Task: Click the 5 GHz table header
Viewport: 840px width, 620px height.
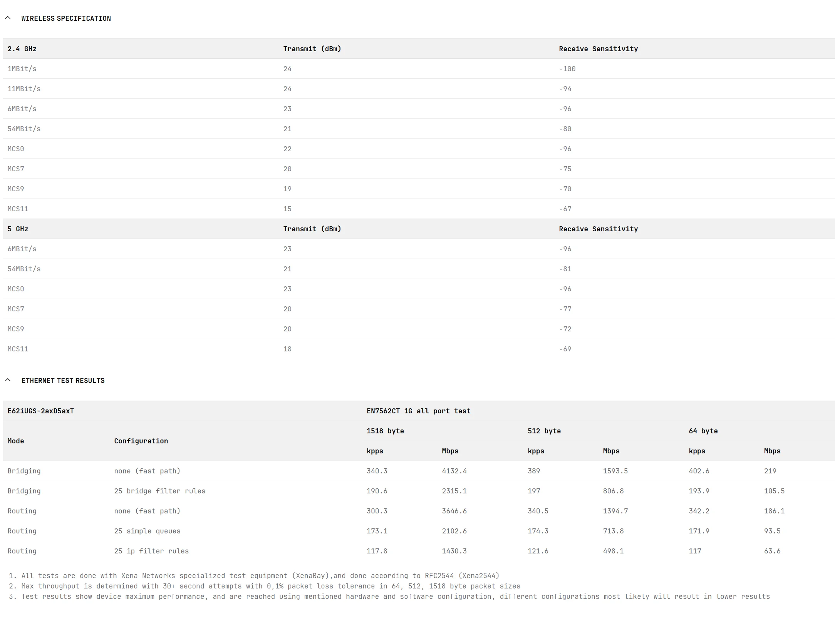Action: point(18,229)
